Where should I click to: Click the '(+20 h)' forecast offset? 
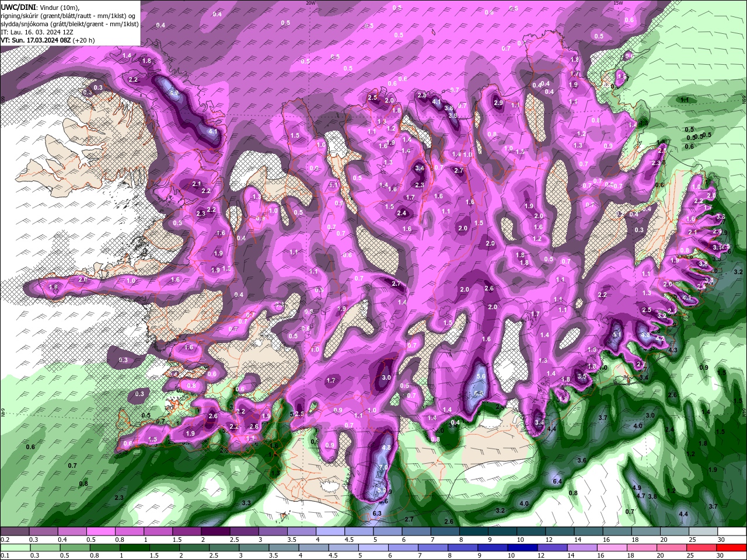(83, 40)
